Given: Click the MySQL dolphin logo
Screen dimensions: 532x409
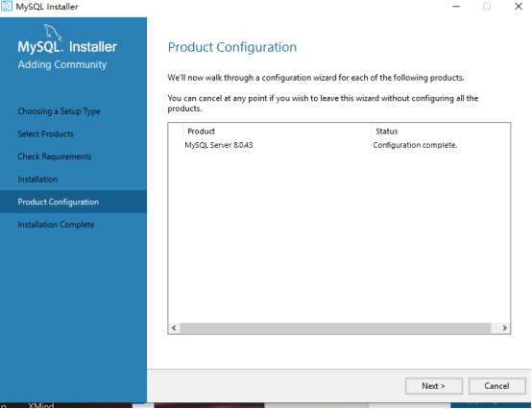Looking at the screenshot, I should pos(53,33).
